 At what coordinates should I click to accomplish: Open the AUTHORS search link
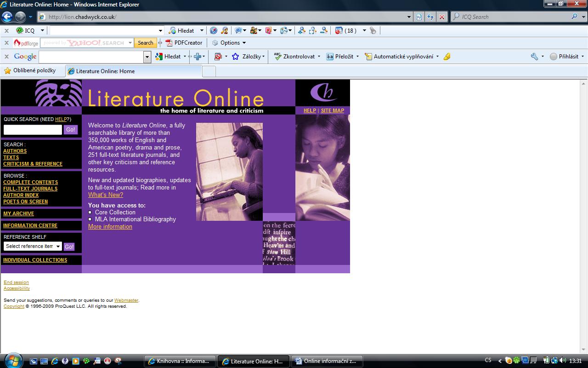point(15,151)
